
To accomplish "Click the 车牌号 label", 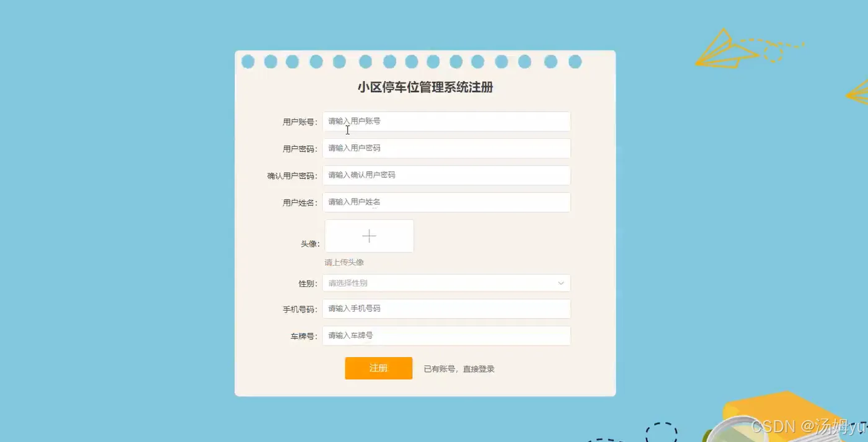I will (x=304, y=337).
